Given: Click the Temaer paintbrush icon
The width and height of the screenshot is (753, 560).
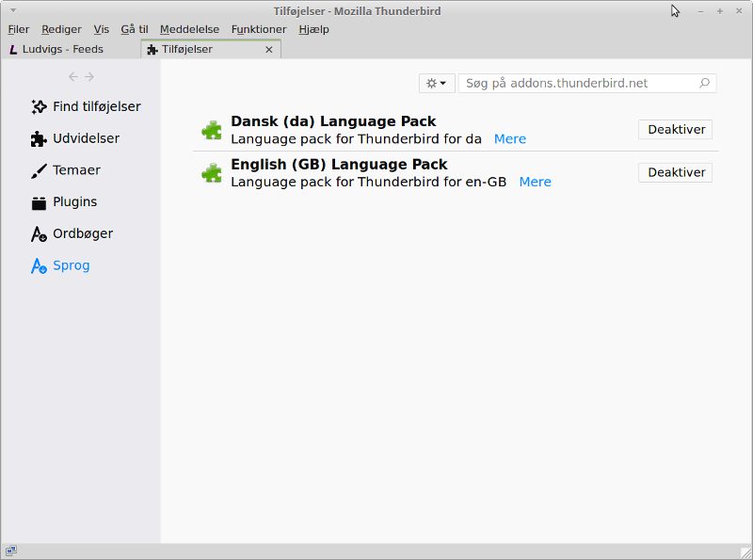Looking at the screenshot, I should click(x=39, y=170).
